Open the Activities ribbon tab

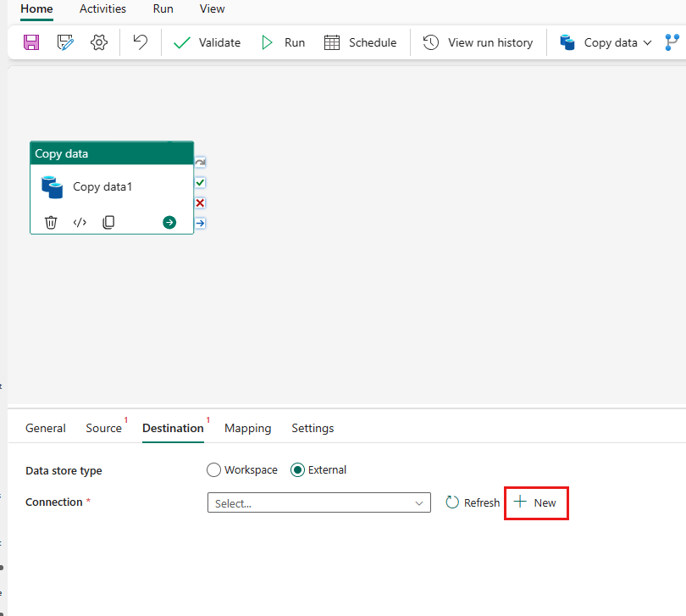102,8
